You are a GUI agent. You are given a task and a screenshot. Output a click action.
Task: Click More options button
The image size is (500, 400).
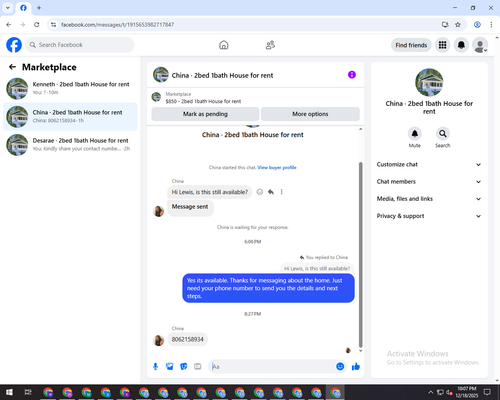[310, 114]
